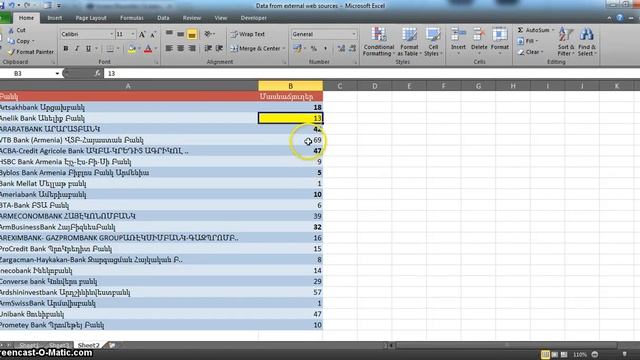Click the Insert Function fx icon
Screen dimensions: 640x360
(97, 73)
